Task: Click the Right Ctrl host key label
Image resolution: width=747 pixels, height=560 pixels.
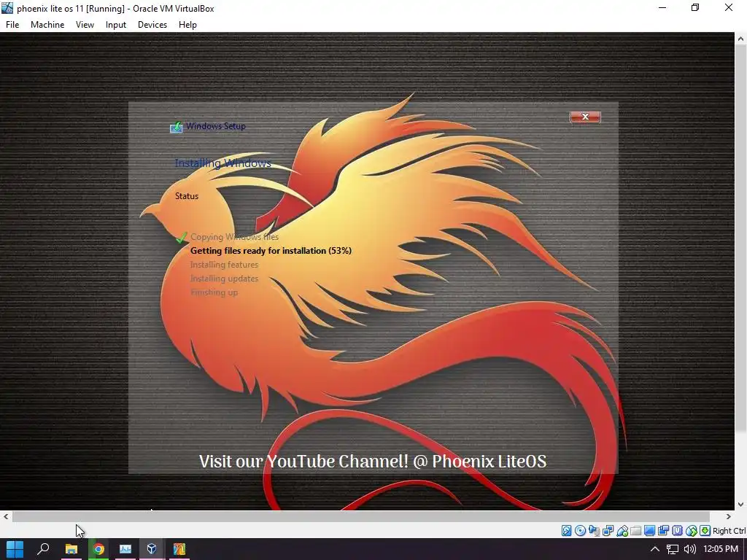Action: (729, 531)
